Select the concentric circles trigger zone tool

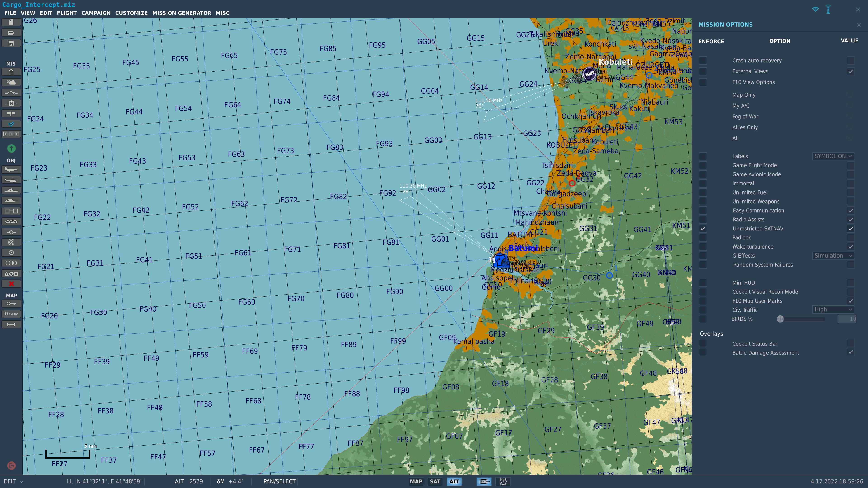[x=11, y=242]
